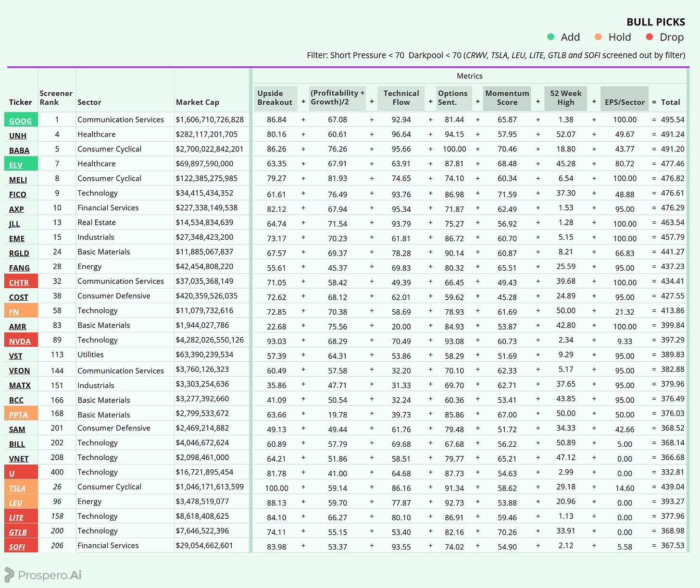Open the PPTA ticker link
This screenshot has height=588, width=700.
tap(19, 415)
